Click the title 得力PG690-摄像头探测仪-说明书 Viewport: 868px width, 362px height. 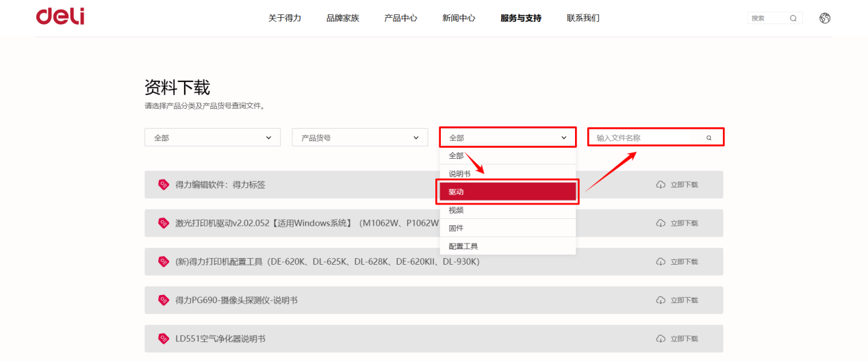236,300
